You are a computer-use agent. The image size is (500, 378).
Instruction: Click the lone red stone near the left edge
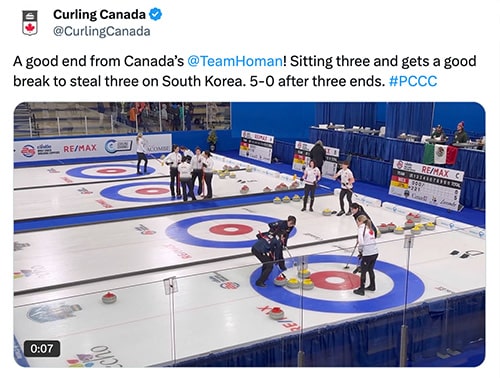click(109, 297)
